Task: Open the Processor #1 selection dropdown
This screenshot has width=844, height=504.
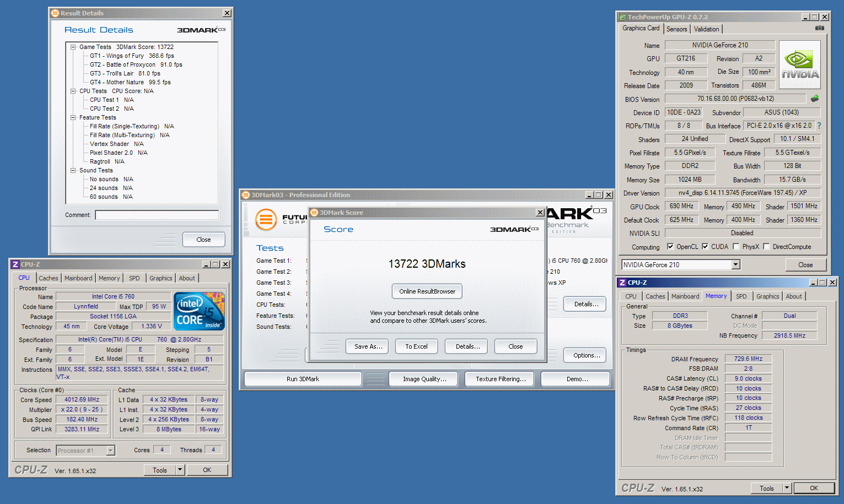Action: click(110, 451)
